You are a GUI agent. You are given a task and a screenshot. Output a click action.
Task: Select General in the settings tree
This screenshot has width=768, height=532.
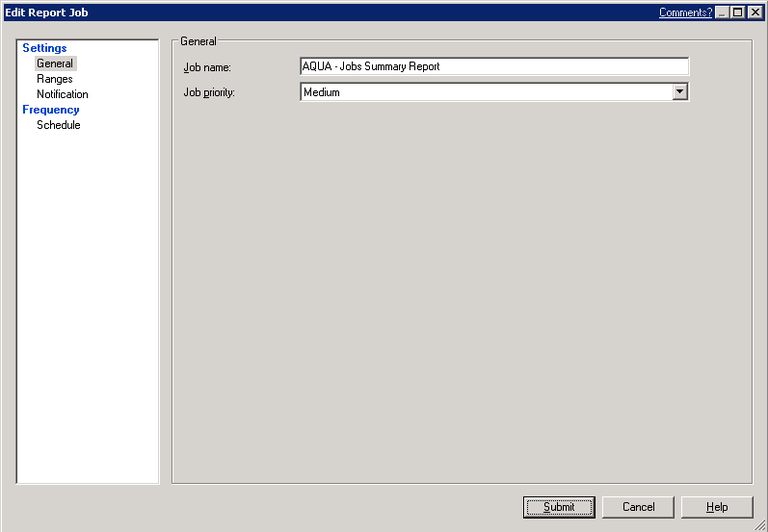click(x=55, y=63)
